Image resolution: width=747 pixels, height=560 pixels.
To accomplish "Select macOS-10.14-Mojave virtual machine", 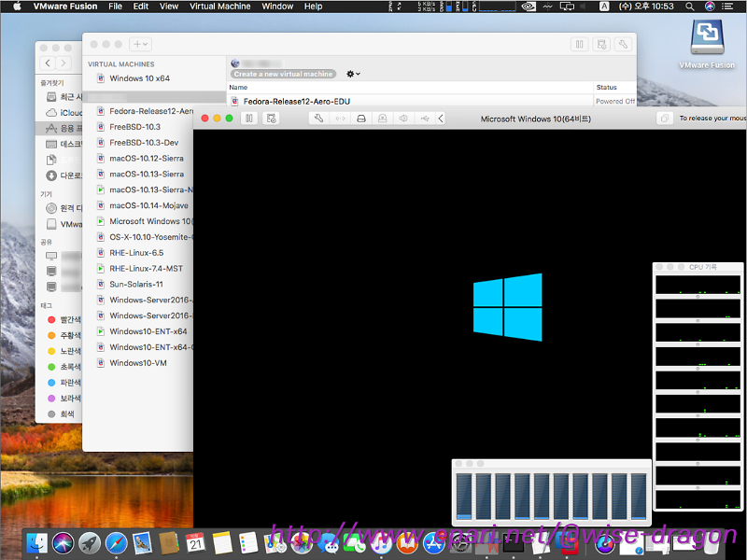I will click(148, 205).
